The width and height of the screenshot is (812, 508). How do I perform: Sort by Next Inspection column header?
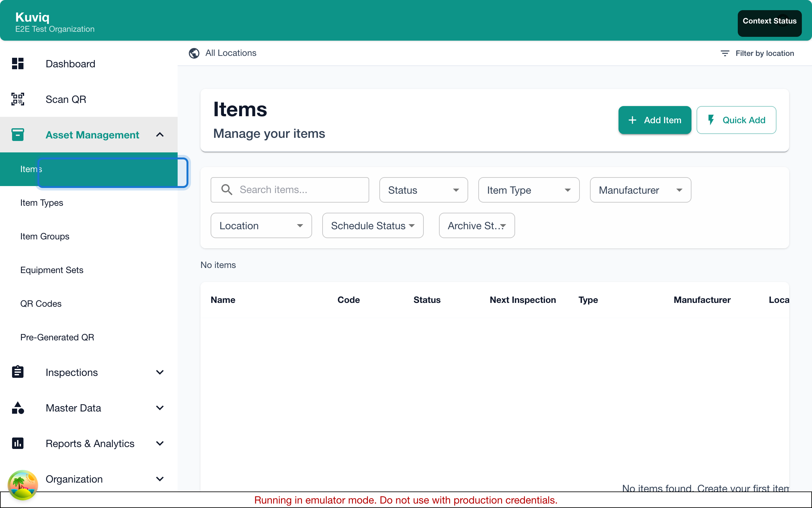(523, 300)
